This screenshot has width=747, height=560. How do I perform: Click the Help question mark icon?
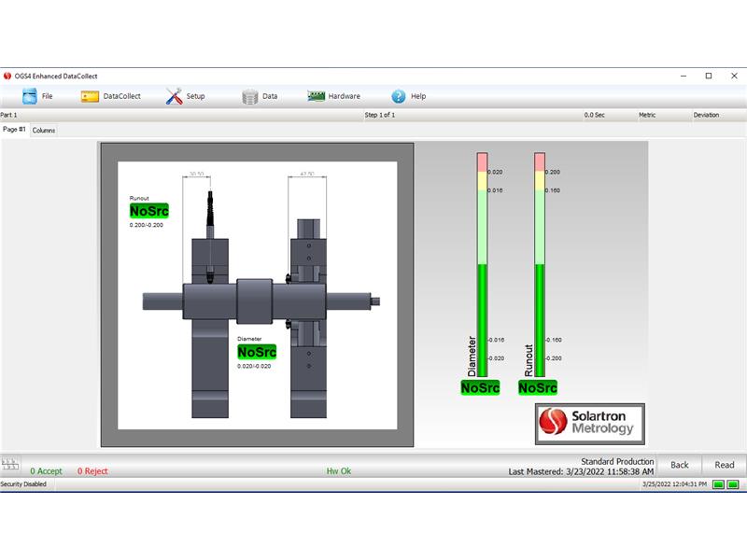399,96
